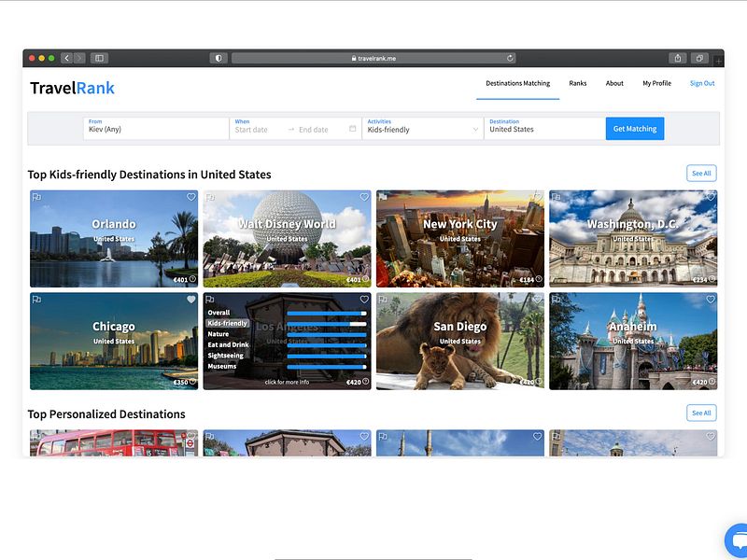The image size is (747, 560).
Task: Open the chat bubble widget
Action: coord(737,541)
